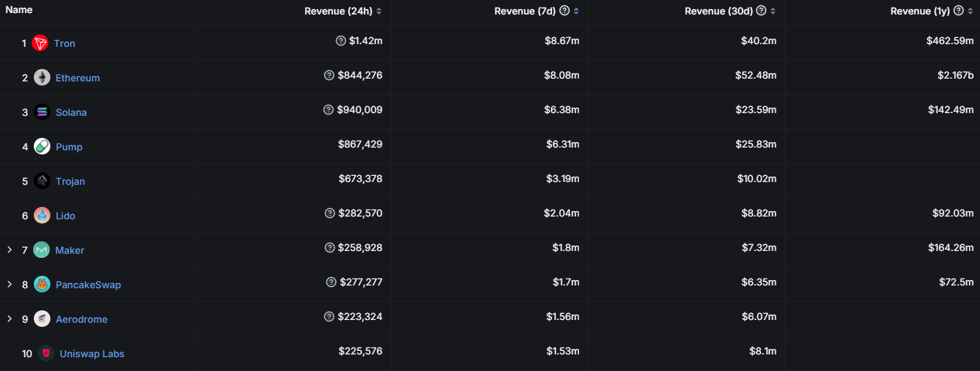Click the Ethereum logo icon
Image resolution: width=980 pixels, height=371 pixels.
42,78
